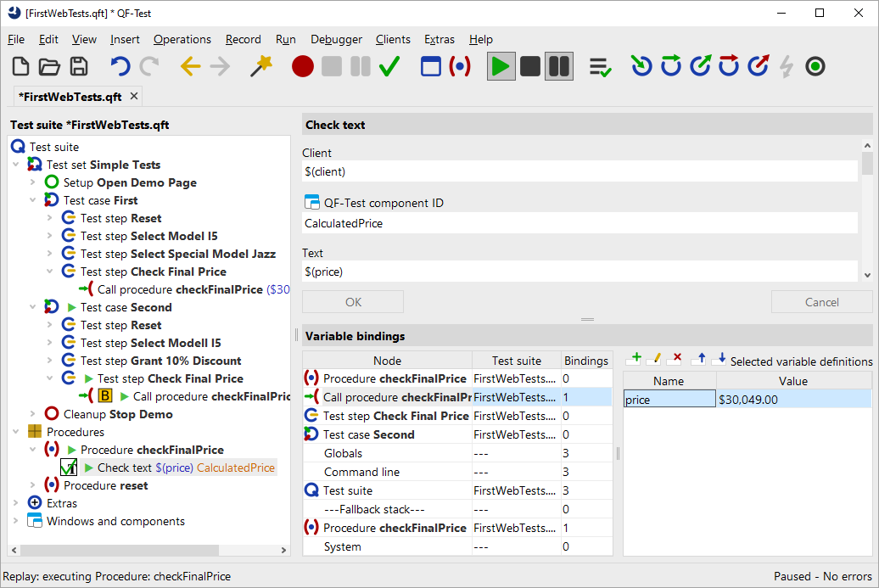The height and width of the screenshot is (588, 879).
Task: Collapse the Procedures node
Action: pyautogui.click(x=15, y=432)
